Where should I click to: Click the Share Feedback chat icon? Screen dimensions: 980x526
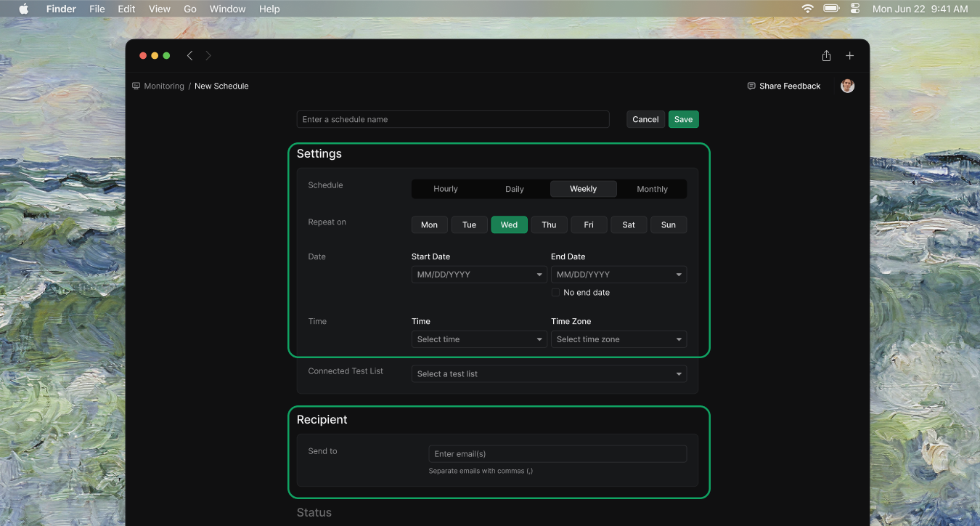[751, 86]
